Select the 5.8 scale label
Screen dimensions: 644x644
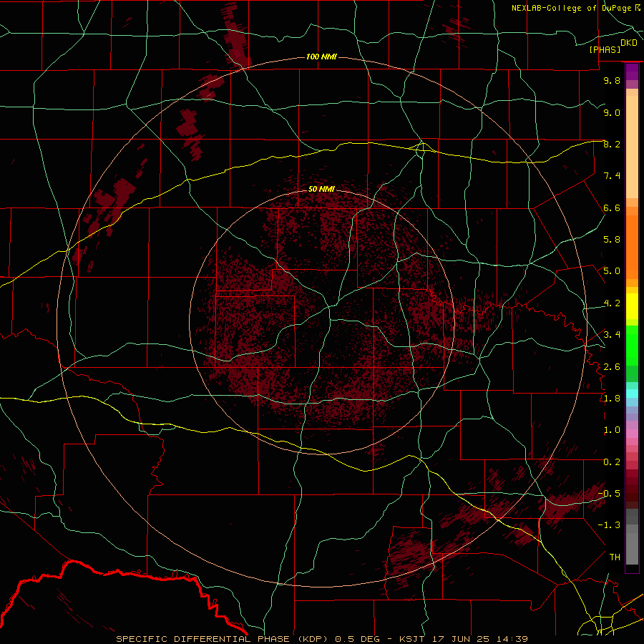pyautogui.click(x=612, y=240)
